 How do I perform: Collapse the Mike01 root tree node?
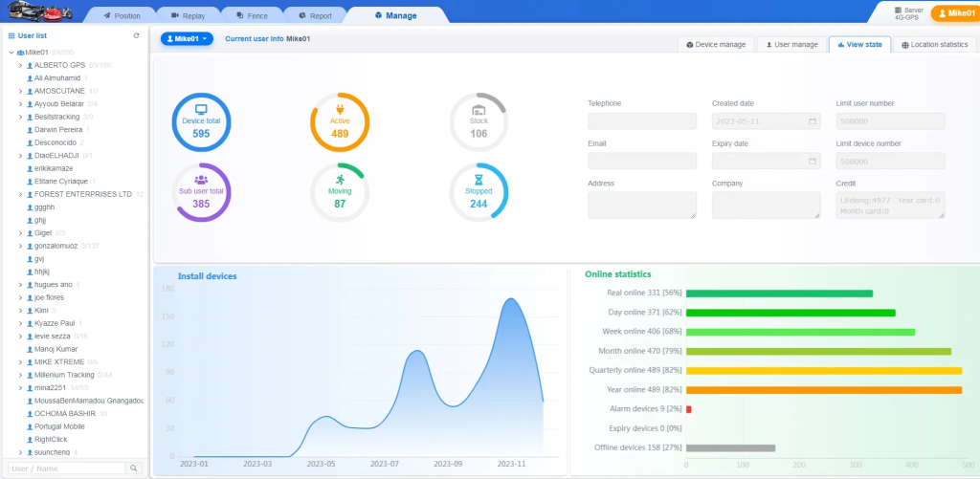pos(11,53)
